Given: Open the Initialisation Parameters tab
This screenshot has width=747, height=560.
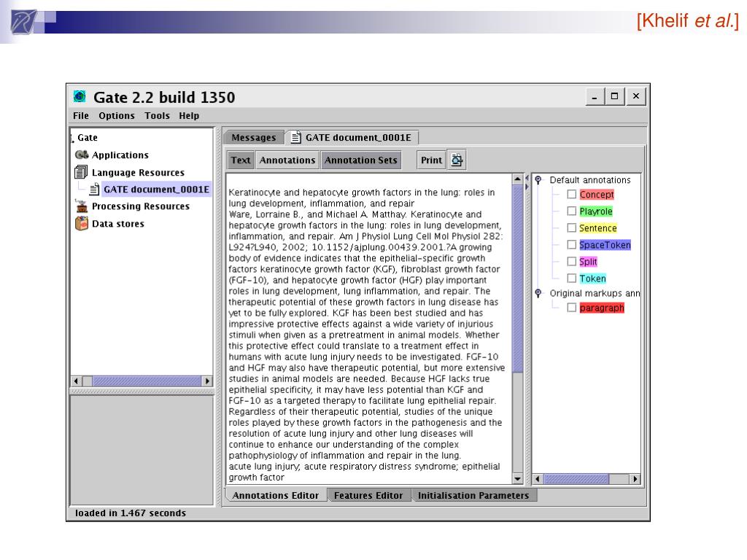Looking at the screenshot, I should (x=473, y=495).
